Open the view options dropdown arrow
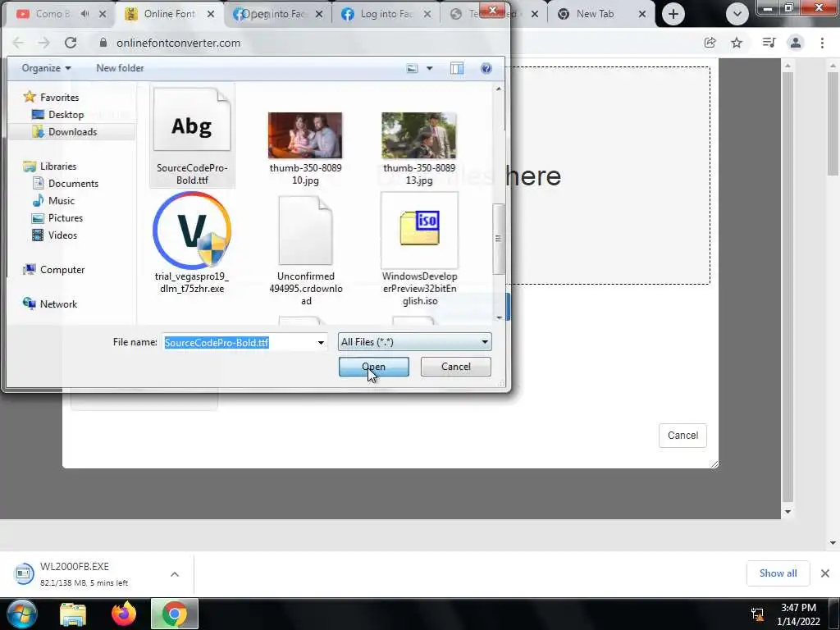 click(x=429, y=68)
